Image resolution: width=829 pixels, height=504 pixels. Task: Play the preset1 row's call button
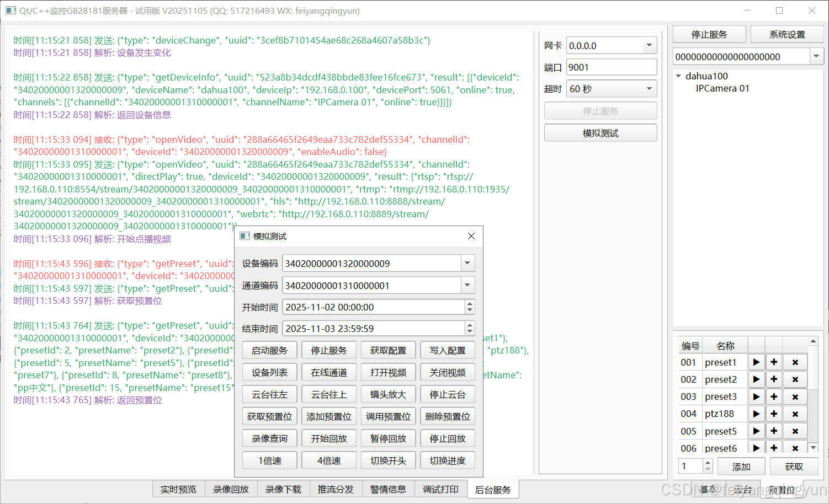coord(756,362)
